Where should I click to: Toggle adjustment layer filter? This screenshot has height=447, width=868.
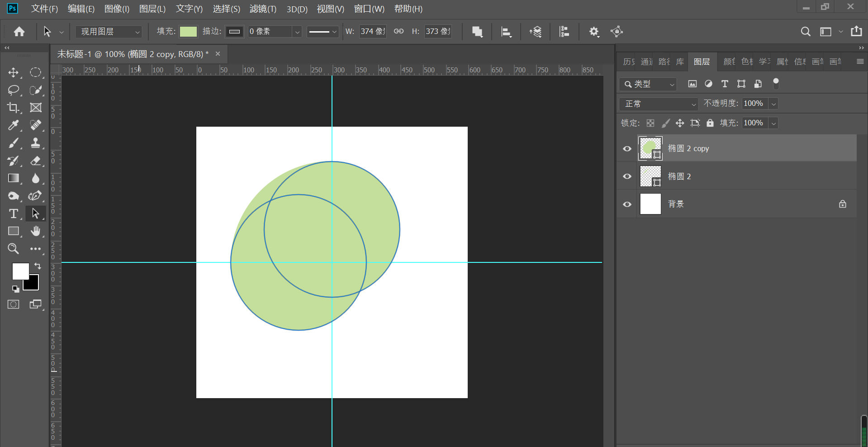click(x=708, y=84)
